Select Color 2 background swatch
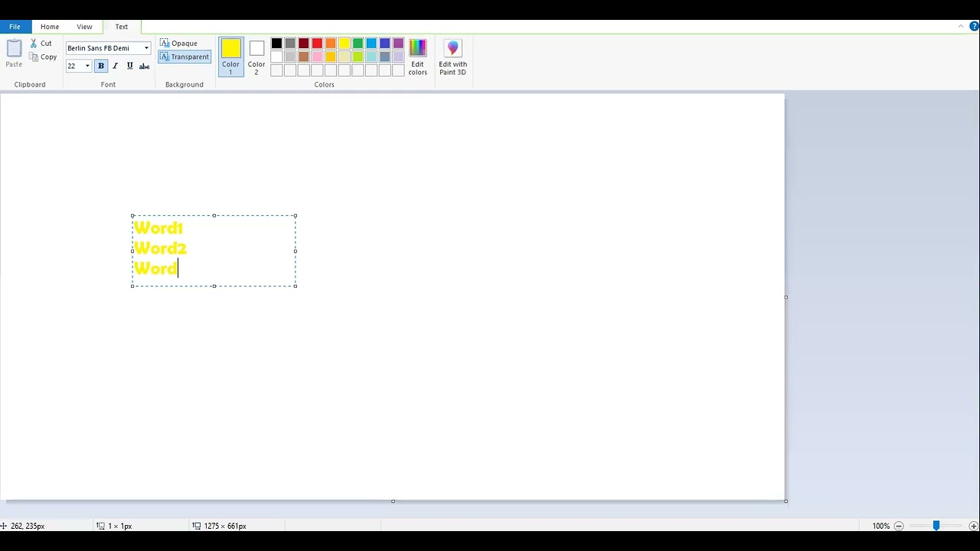Image resolution: width=980 pixels, height=551 pixels. pyautogui.click(x=256, y=57)
